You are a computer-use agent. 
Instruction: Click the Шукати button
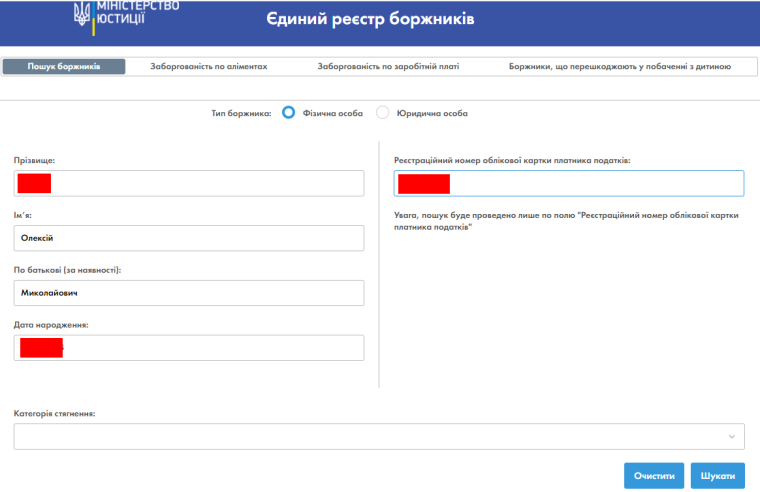[717, 476]
